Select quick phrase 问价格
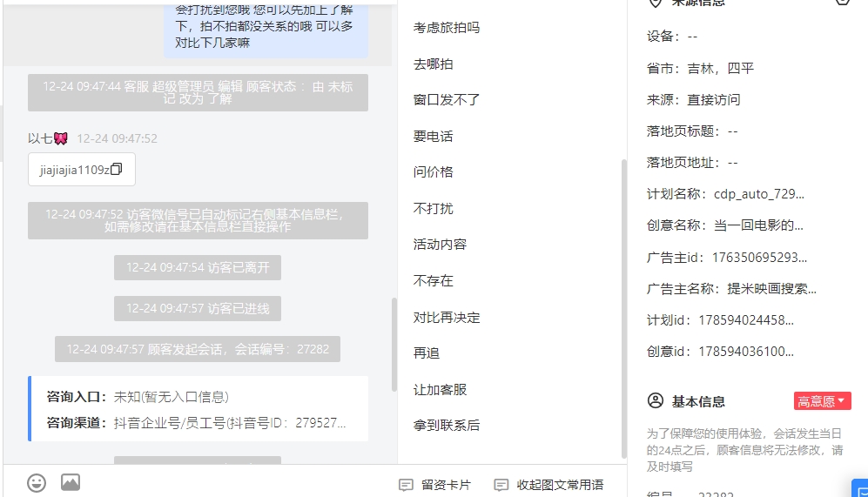868x497 pixels. coord(433,172)
